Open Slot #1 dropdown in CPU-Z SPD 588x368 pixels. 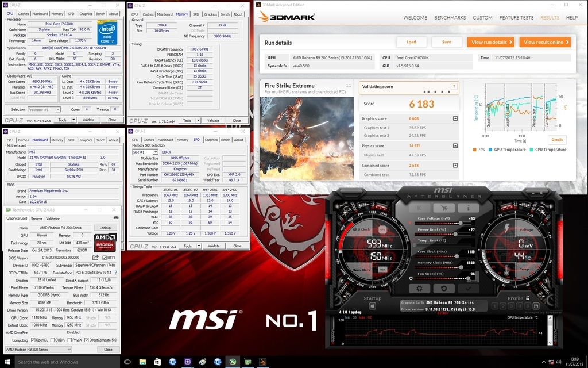[145, 152]
